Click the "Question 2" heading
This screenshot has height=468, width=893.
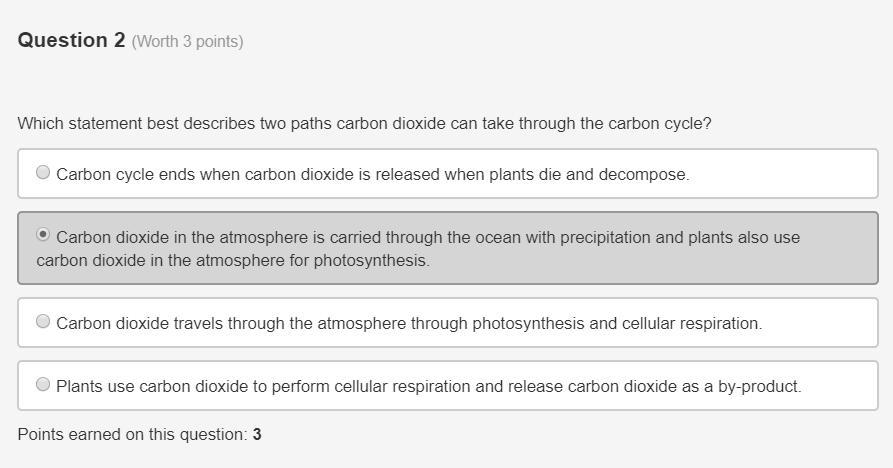click(71, 40)
